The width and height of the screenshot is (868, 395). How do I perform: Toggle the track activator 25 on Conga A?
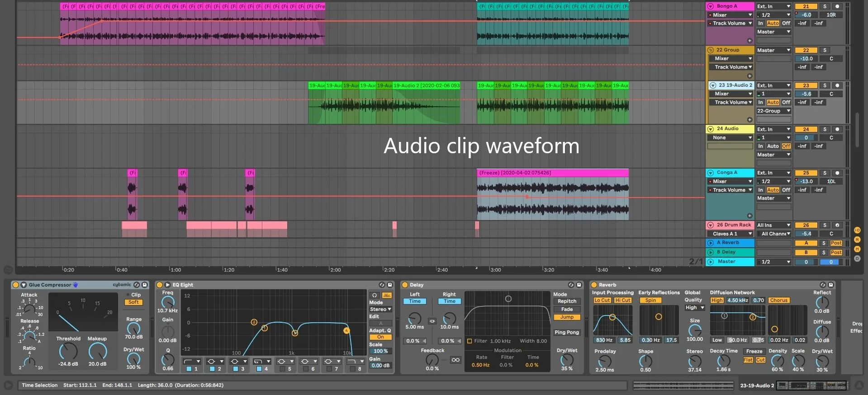pyautogui.click(x=806, y=174)
